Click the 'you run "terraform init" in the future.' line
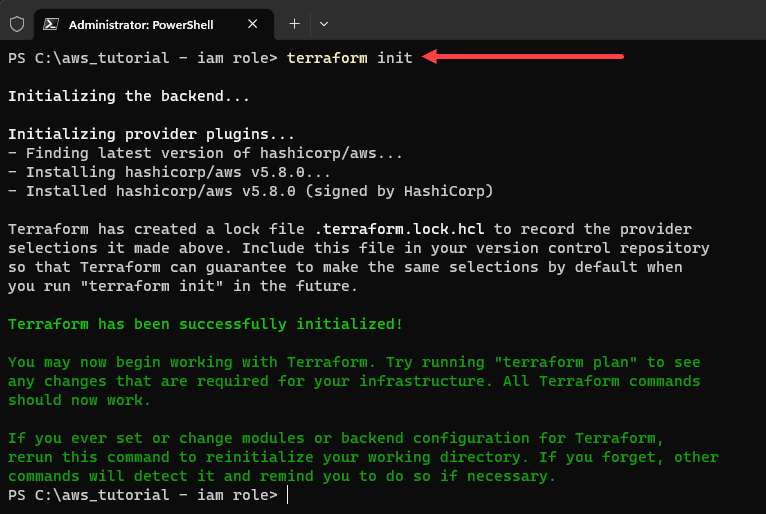 [183, 286]
